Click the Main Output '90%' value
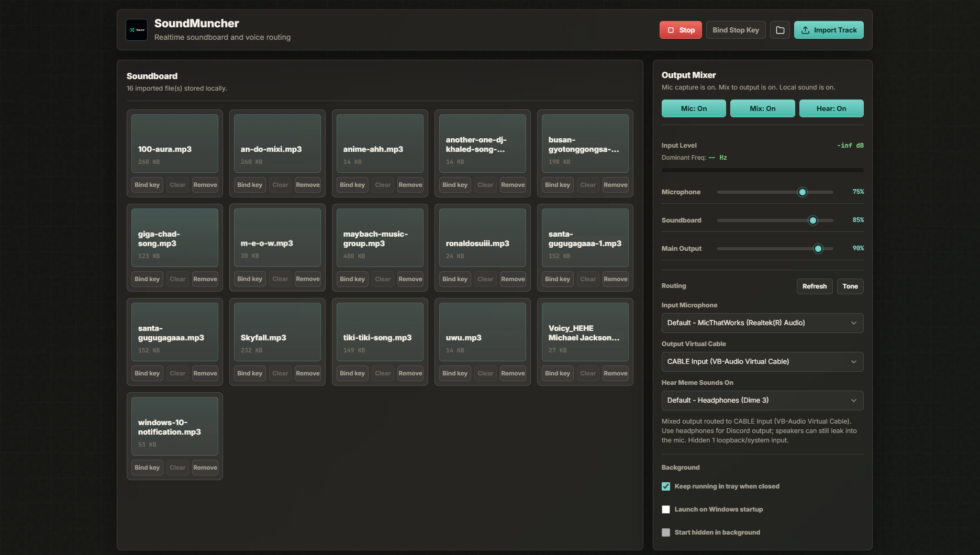The height and width of the screenshot is (555, 980). 858,248
